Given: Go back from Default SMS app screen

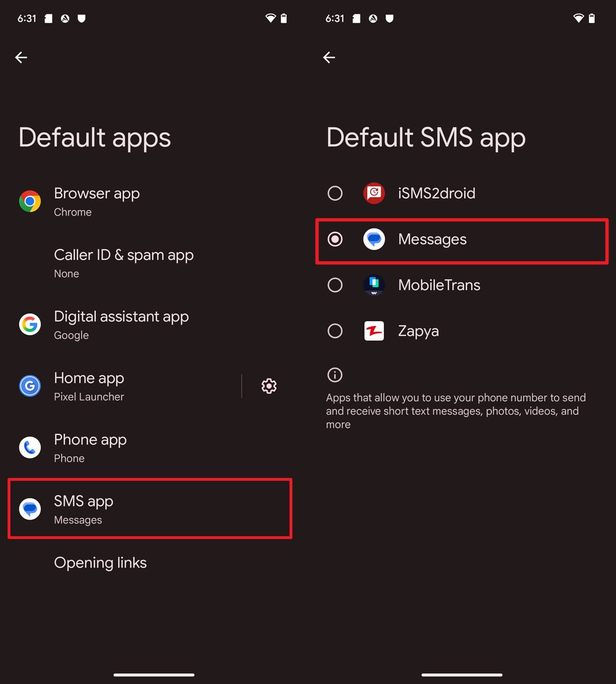Looking at the screenshot, I should (329, 57).
